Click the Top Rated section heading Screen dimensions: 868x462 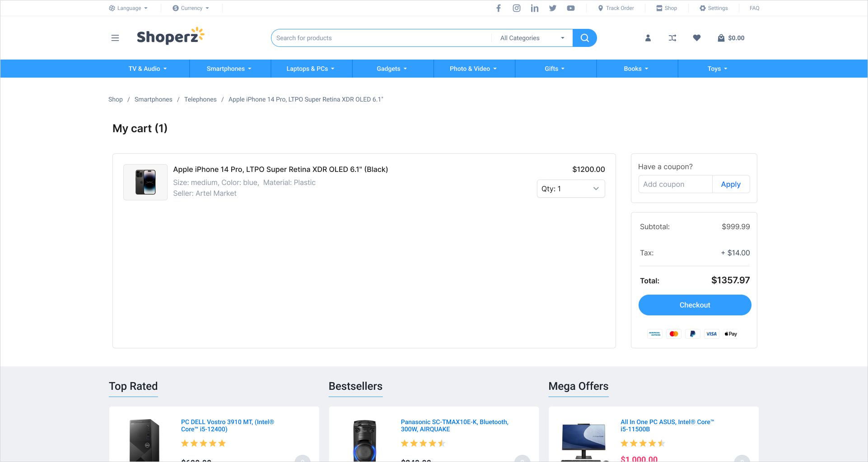coord(133,386)
